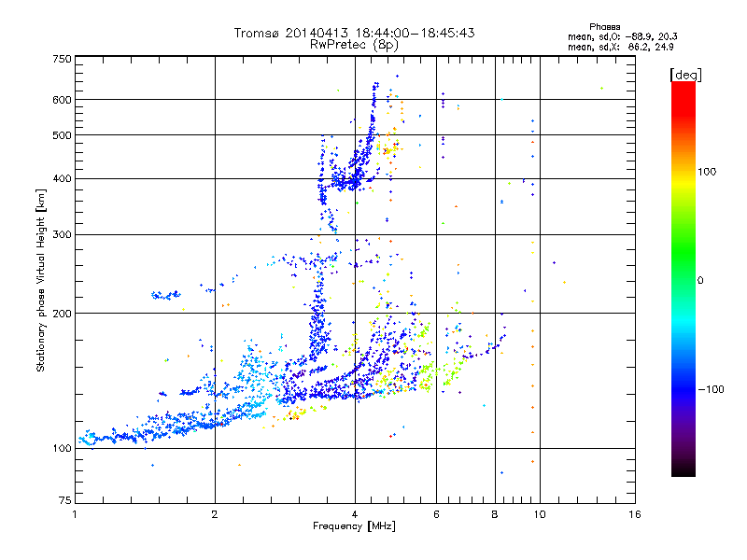The image size is (747, 560).
Task: Click the x-axis tick label '1'
Action: pos(76,514)
